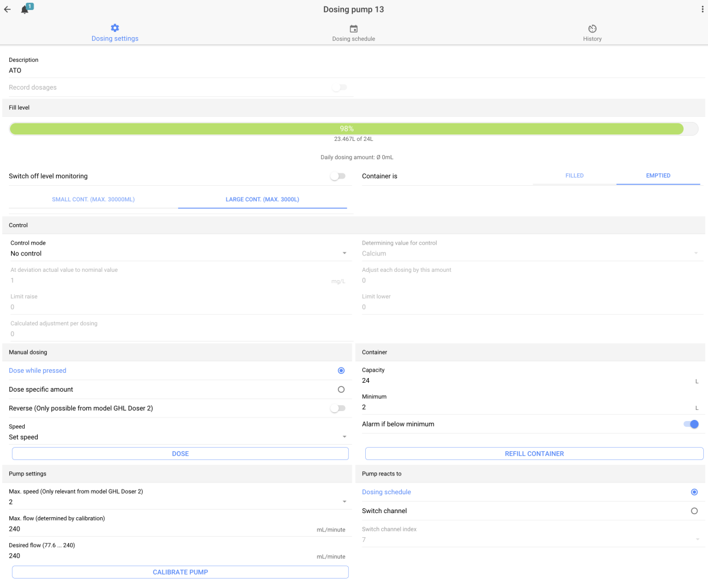Screen dimensions: 708x588
Task: Click the Limit lower field
Action: pos(532,307)
